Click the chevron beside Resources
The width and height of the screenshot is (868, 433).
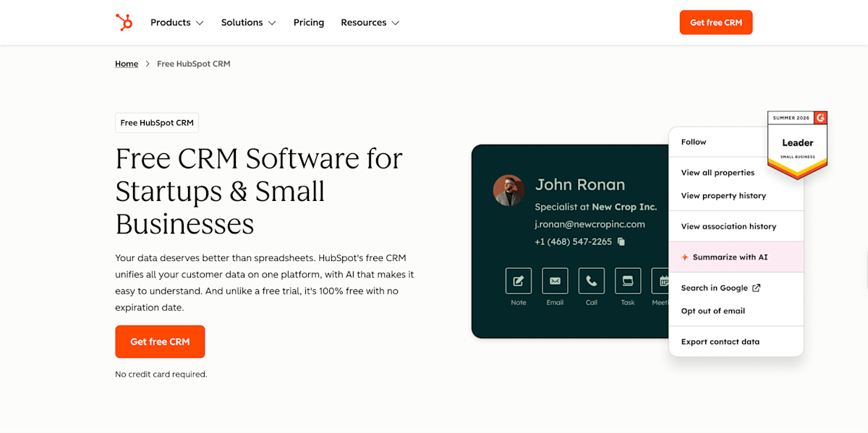[x=396, y=23]
